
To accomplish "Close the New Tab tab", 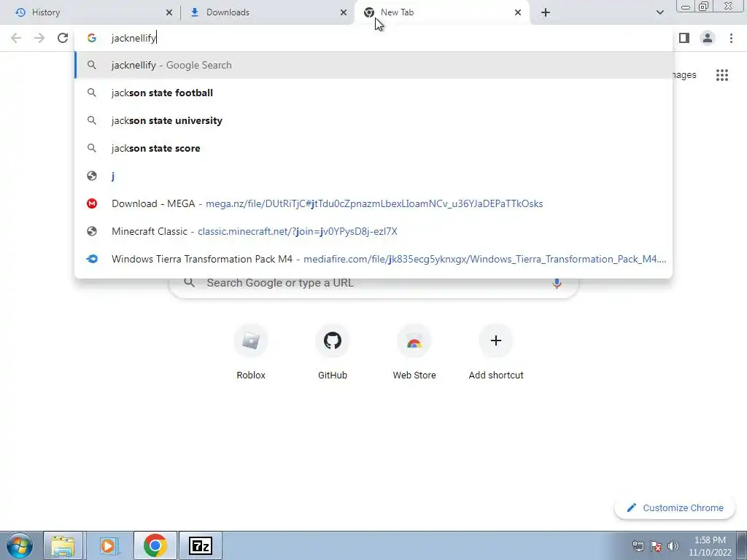I will (x=518, y=13).
